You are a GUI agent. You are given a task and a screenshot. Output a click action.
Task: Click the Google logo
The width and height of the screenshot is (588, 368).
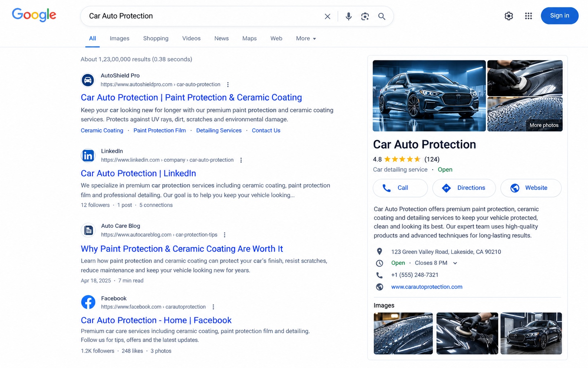pos(34,15)
